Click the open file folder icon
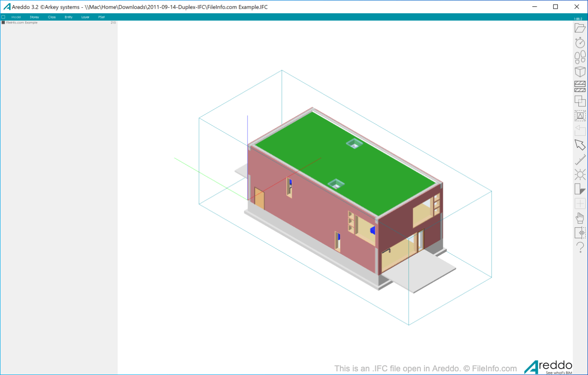The image size is (588, 375). pyautogui.click(x=580, y=28)
